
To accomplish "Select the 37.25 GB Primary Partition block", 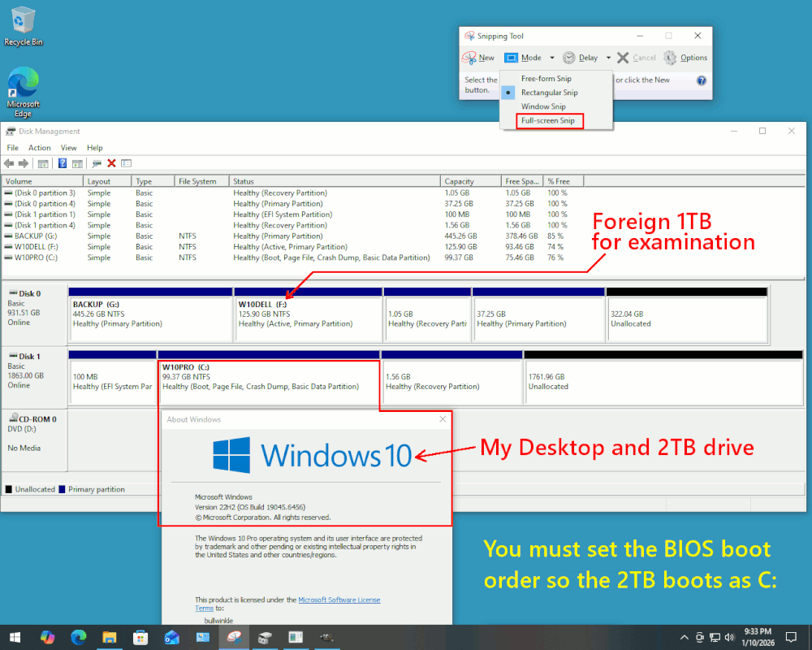I will point(538,314).
